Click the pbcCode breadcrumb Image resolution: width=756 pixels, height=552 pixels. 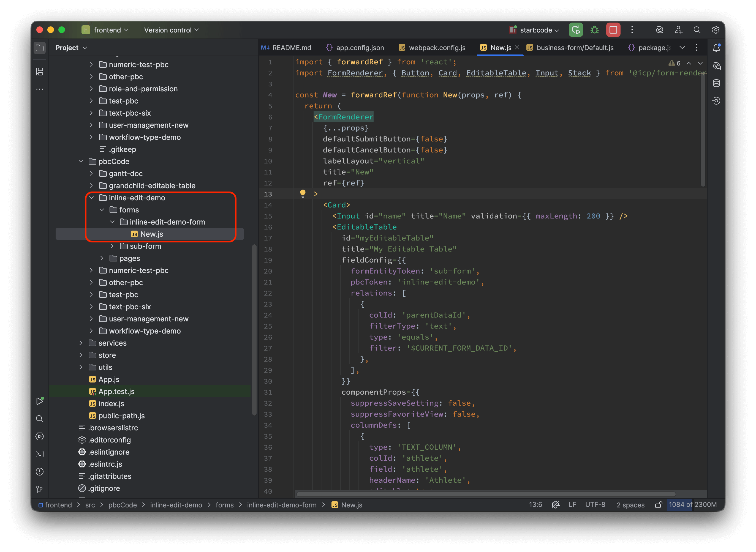tap(122, 505)
